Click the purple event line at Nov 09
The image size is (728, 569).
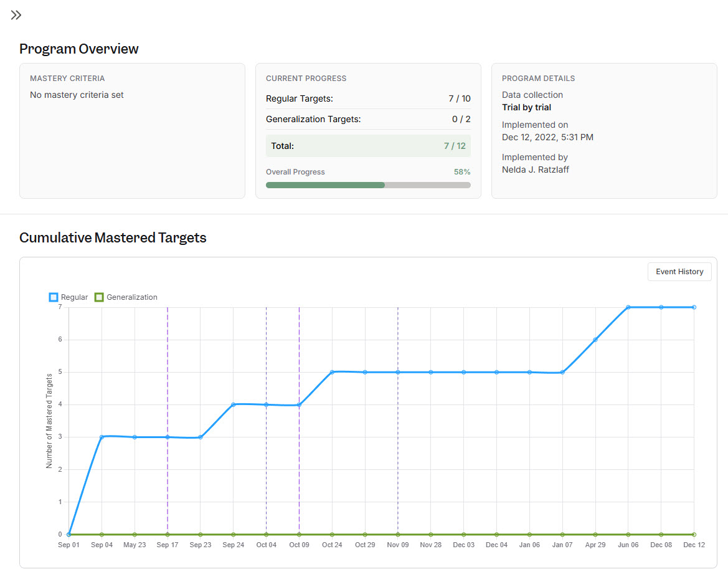[x=398, y=421]
